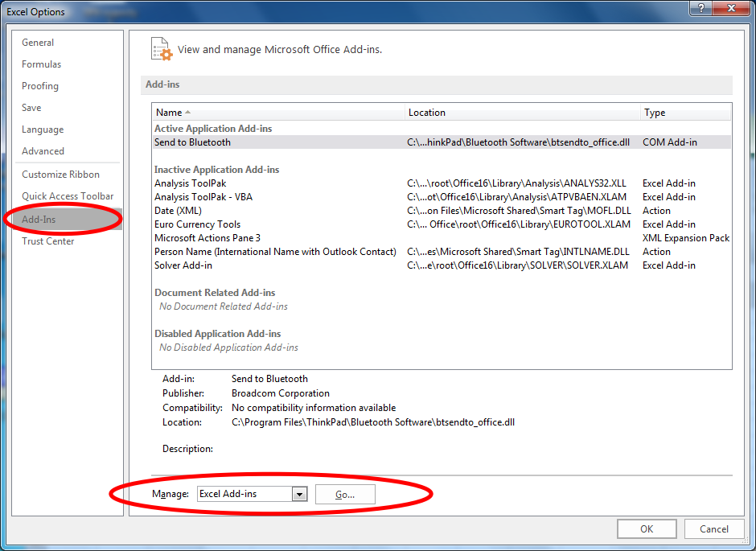This screenshot has width=756, height=551.
Task: Open Customize Ribbon settings
Action: pos(61,175)
